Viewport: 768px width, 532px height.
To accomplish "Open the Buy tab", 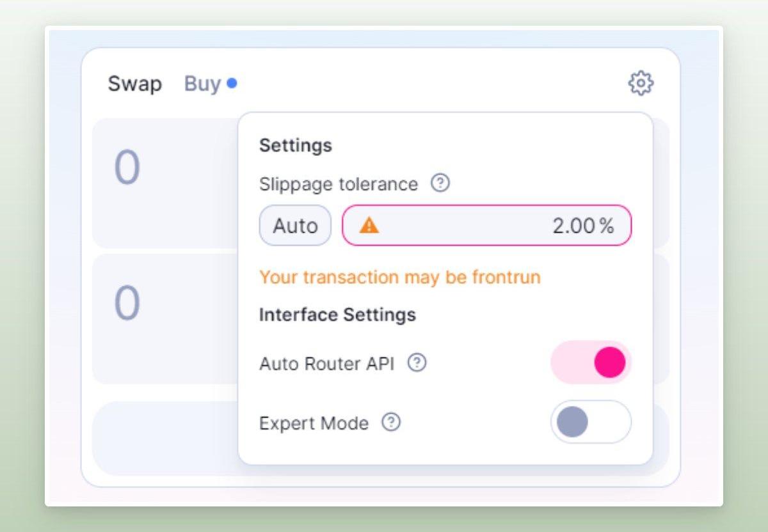I will click(x=202, y=84).
